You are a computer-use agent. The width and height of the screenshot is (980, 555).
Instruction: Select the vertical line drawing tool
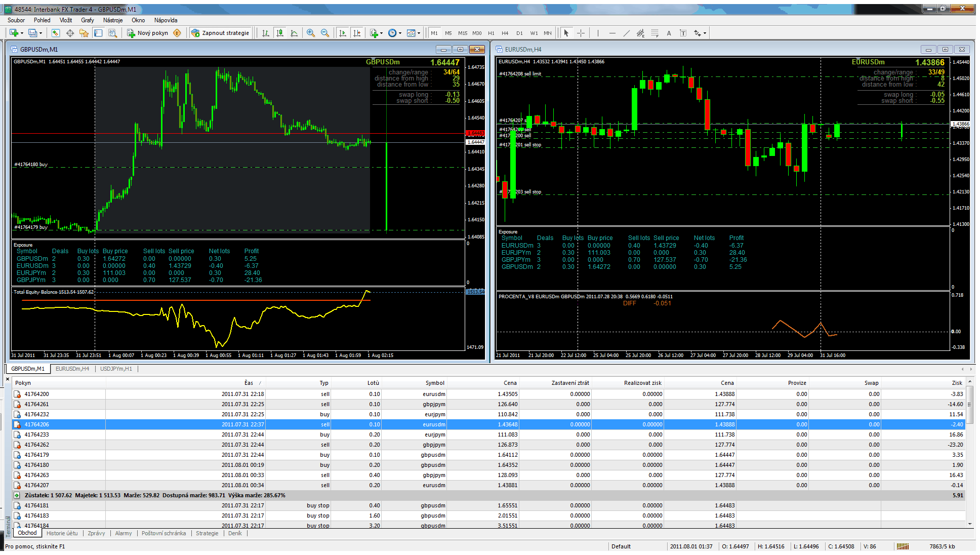[x=598, y=33]
